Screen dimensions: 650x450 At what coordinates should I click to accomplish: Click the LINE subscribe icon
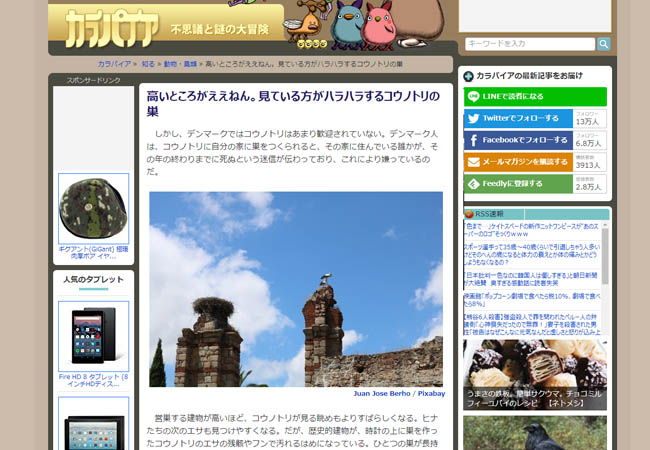[x=473, y=96]
